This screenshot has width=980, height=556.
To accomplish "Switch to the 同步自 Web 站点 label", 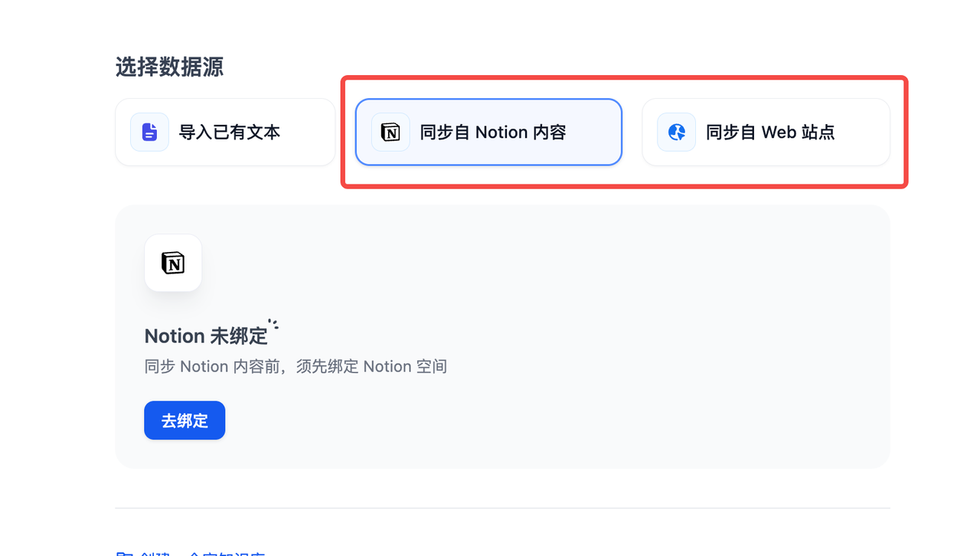I will [769, 132].
